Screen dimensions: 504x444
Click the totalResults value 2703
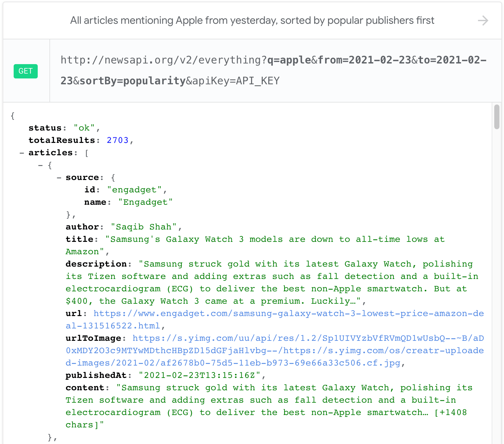click(x=118, y=140)
